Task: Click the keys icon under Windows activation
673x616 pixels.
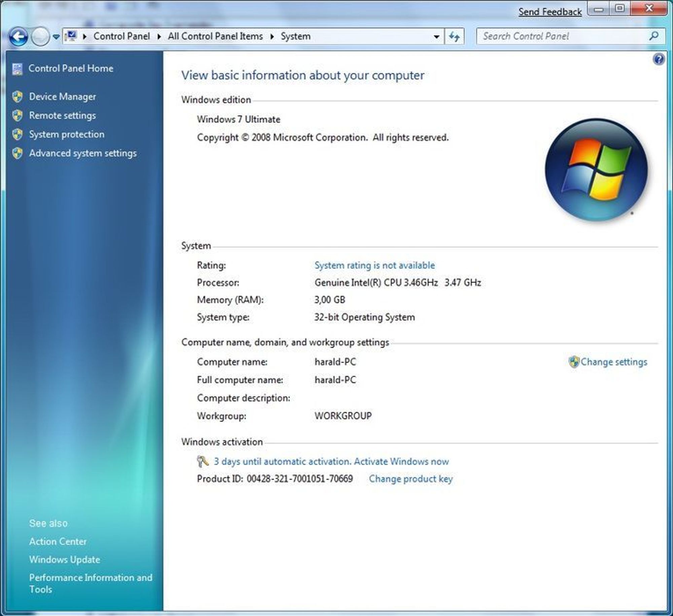Action: [x=203, y=461]
